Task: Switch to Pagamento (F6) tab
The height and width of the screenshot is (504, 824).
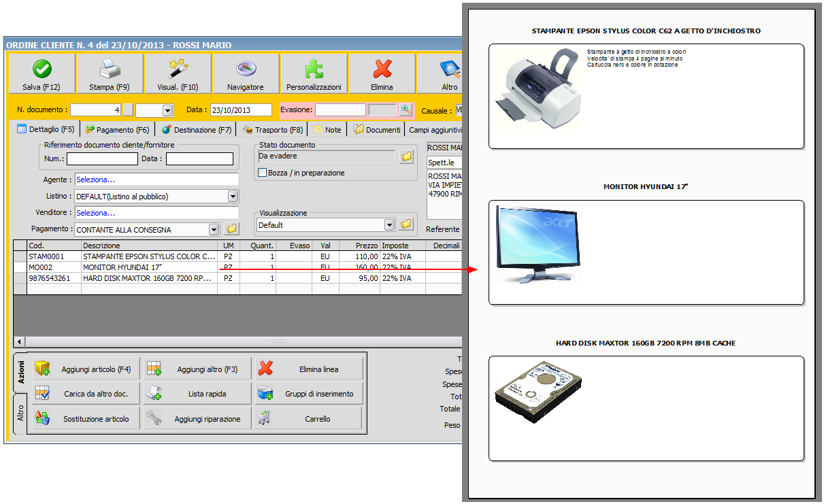Action: (x=117, y=129)
